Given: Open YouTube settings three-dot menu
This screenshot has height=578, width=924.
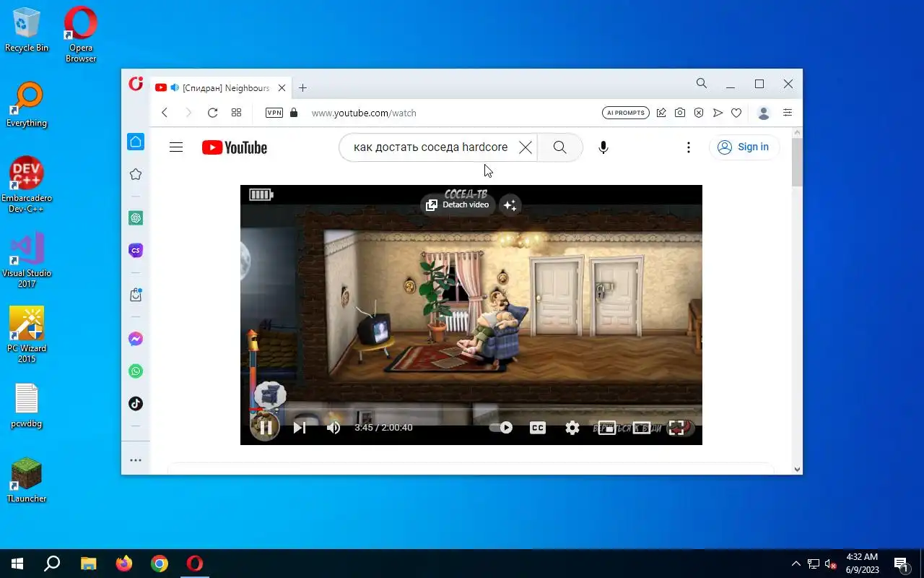Looking at the screenshot, I should 689,147.
